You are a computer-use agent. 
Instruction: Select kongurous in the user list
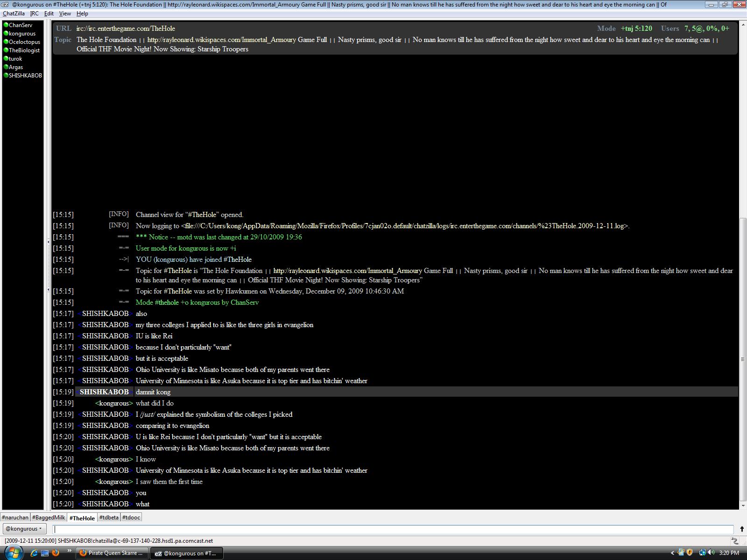point(22,34)
